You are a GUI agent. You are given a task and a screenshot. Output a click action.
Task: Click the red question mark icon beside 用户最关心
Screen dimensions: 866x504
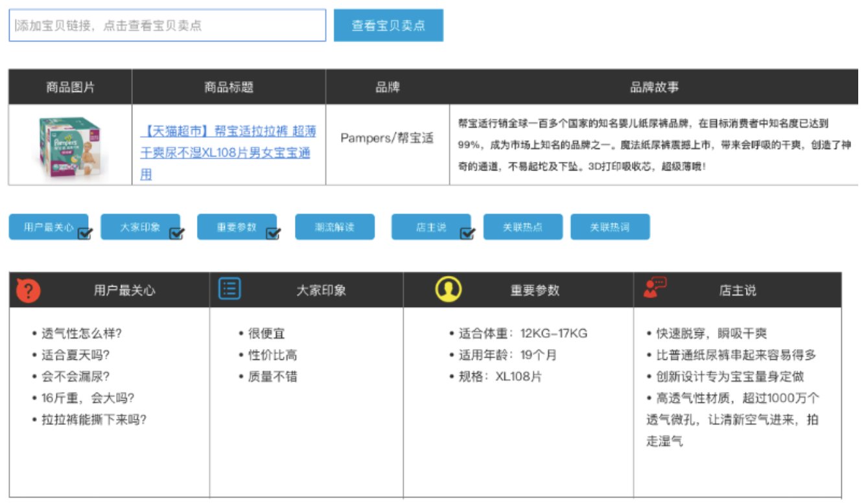pyautogui.click(x=27, y=290)
